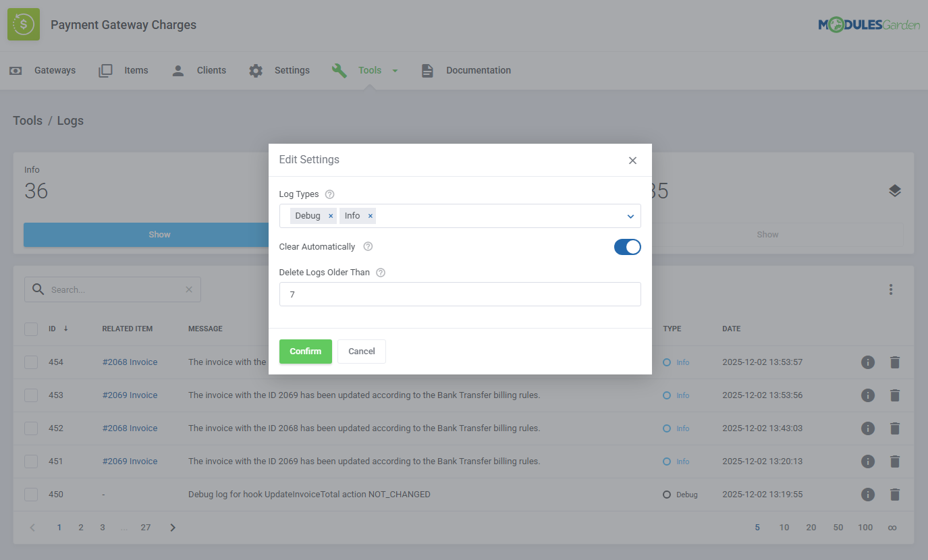Click the Items panel icon
Image resolution: width=928 pixels, height=560 pixels.
point(105,69)
